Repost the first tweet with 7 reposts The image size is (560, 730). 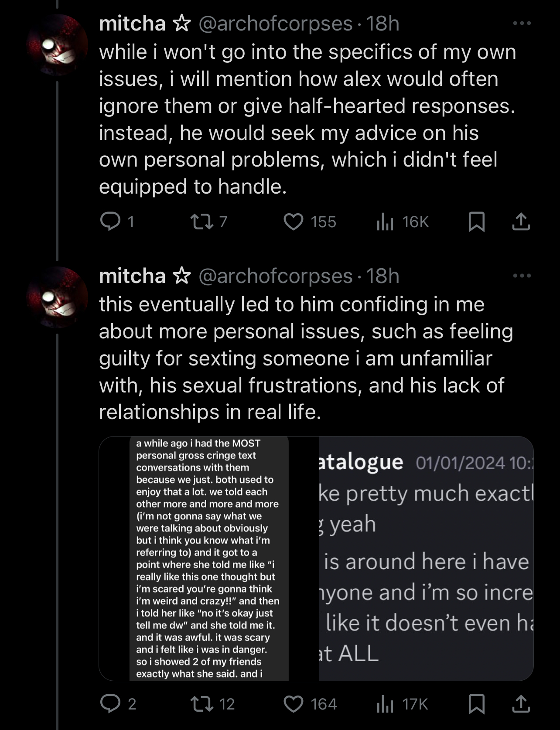click(x=202, y=222)
